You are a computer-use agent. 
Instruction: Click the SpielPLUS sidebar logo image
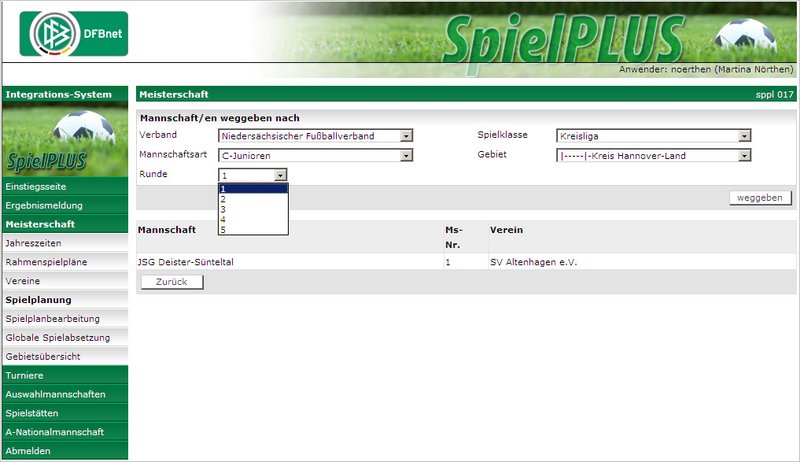coord(66,140)
